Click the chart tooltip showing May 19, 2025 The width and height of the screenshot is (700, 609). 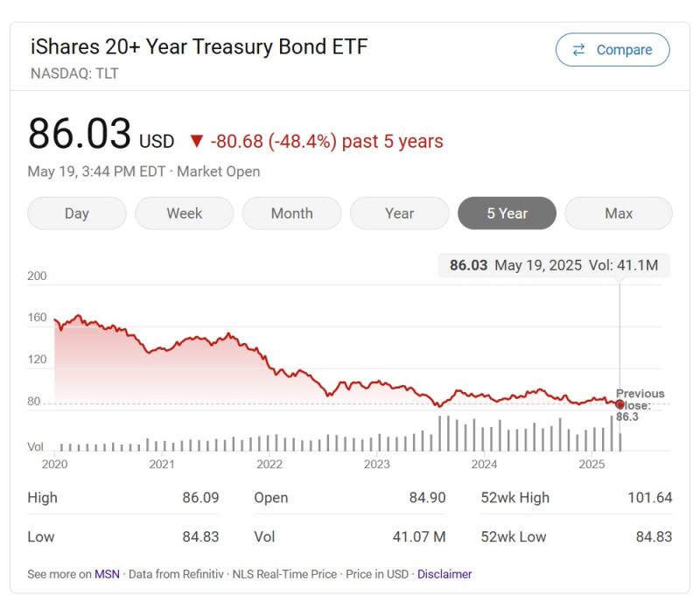[553, 265]
